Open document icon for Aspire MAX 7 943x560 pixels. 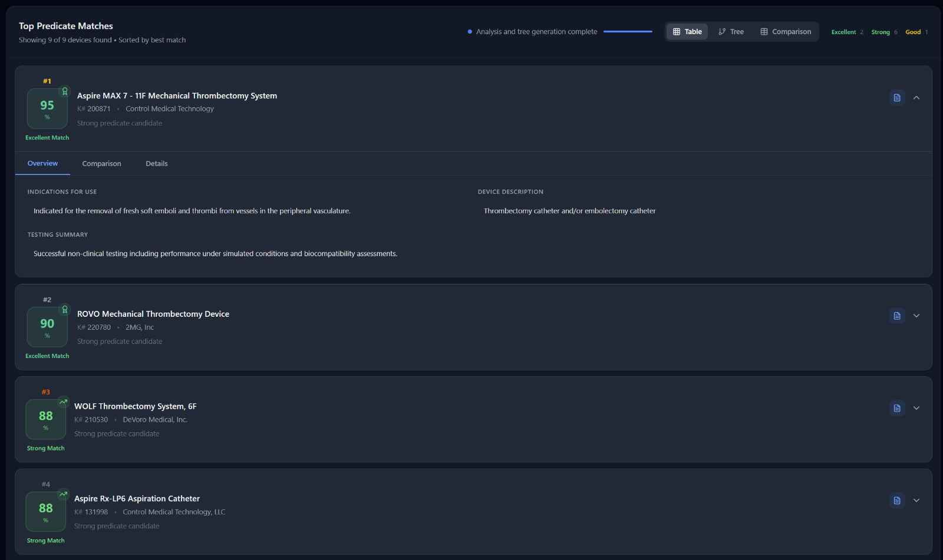(x=896, y=98)
